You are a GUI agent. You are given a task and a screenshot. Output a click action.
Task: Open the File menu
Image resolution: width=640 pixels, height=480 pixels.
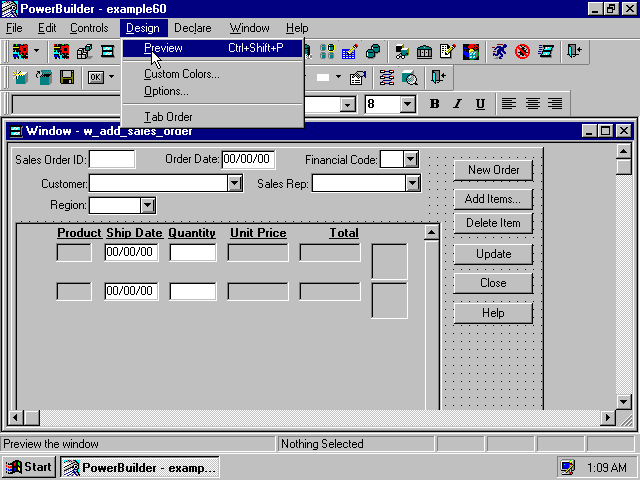pos(14,28)
